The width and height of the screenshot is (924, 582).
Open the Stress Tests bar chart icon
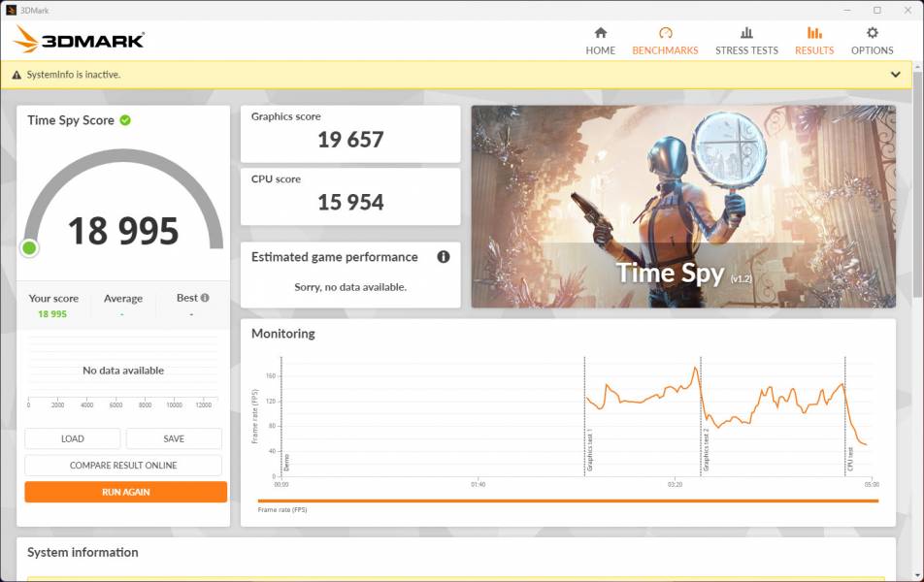tap(746, 33)
